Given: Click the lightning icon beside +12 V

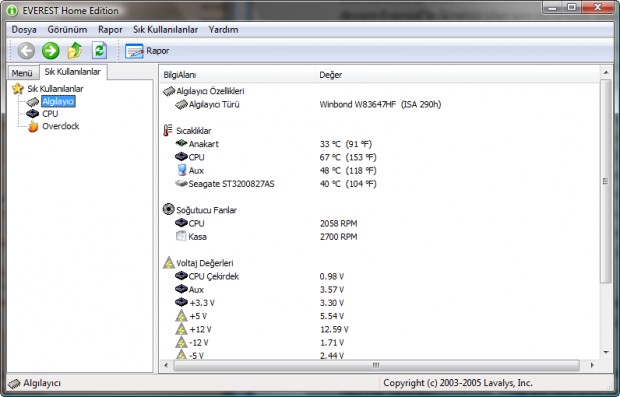Looking at the screenshot, I should pyautogui.click(x=181, y=329).
